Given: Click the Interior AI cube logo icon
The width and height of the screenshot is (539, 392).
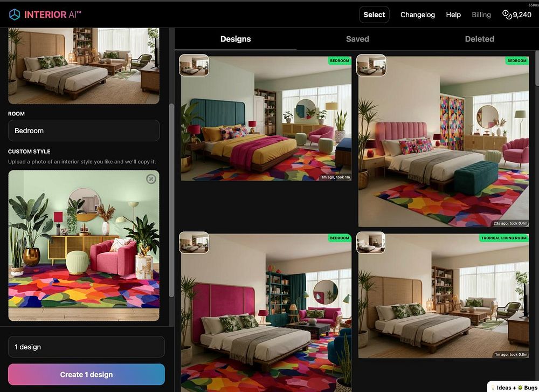Looking at the screenshot, I should pos(15,15).
